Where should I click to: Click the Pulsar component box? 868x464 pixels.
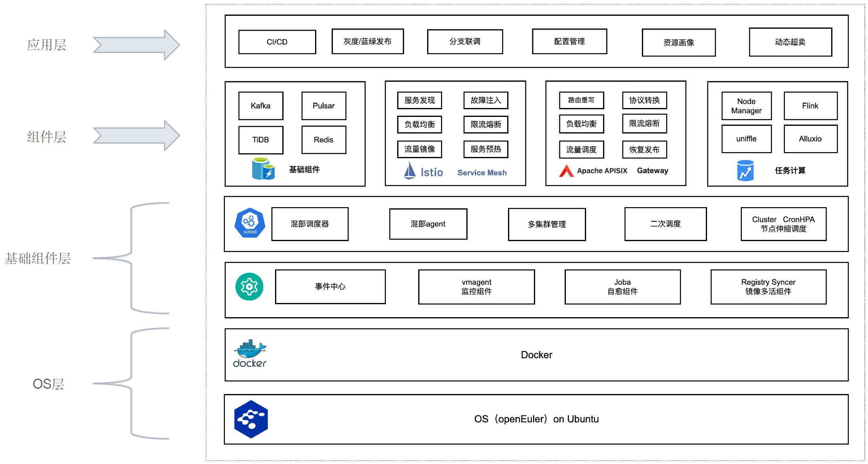[x=324, y=106]
